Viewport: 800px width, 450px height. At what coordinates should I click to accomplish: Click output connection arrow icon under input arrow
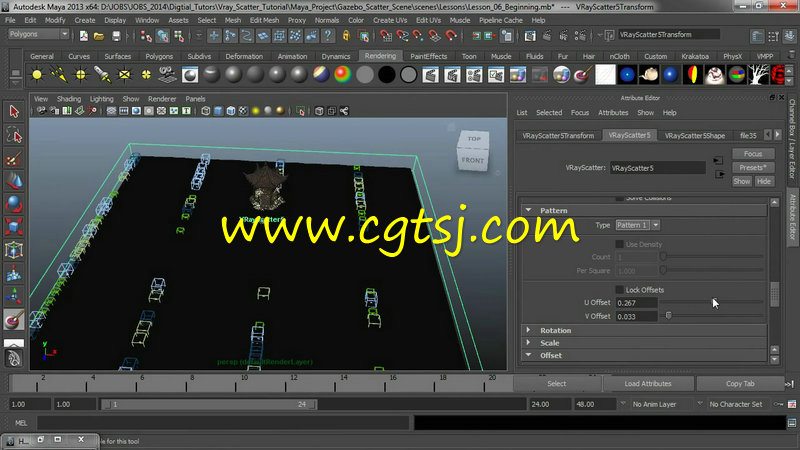(x=719, y=174)
